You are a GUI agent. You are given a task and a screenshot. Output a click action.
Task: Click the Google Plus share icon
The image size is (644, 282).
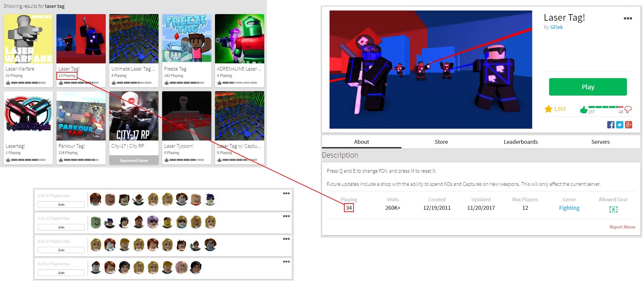coord(628,125)
